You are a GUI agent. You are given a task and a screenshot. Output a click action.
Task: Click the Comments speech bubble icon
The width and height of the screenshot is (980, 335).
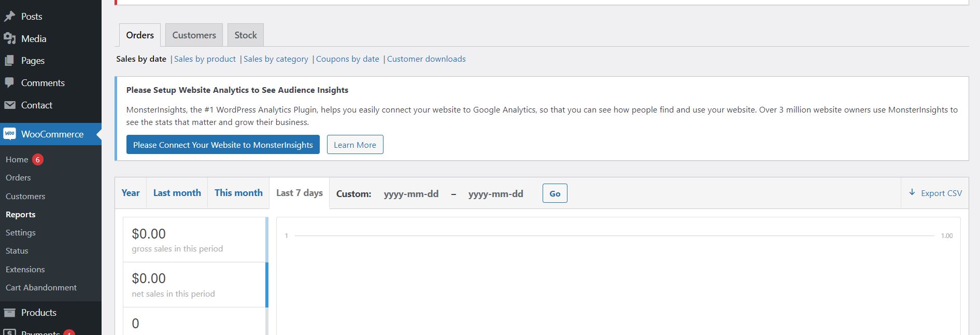pos(9,83)
